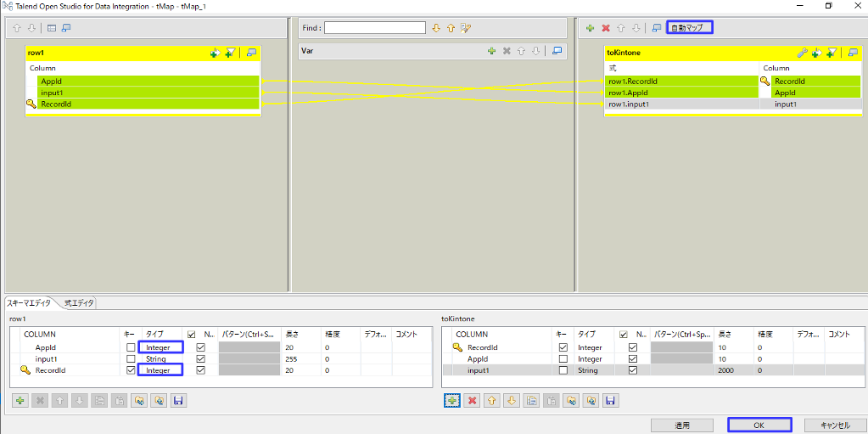Save row1 schema with floppy disk icon
868x434 pixels.
pos(177,401)
